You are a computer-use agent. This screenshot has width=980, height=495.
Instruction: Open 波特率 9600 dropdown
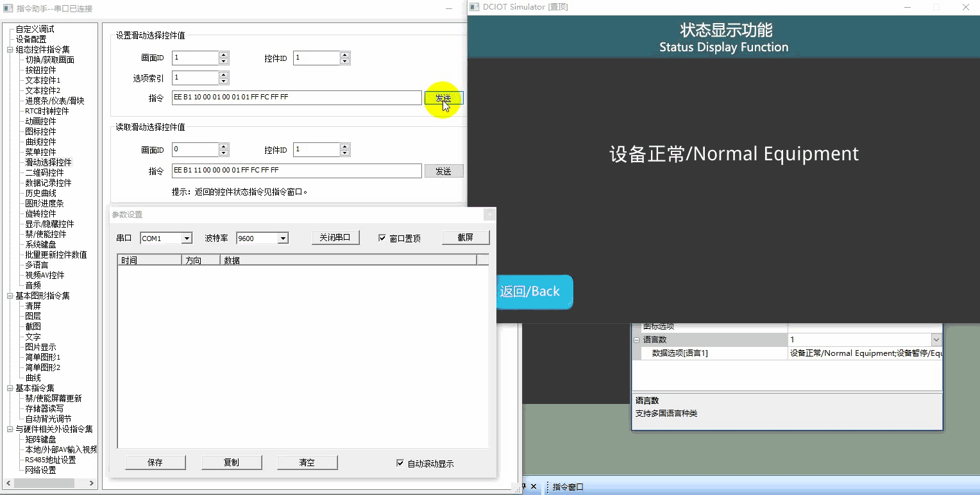(x=283, y=239)
